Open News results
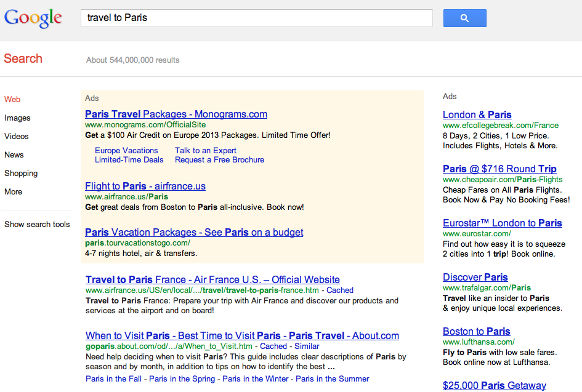Image resolution: width=582 pixels, height=392 pixels. pyautogui.click(x=14, y=154)
